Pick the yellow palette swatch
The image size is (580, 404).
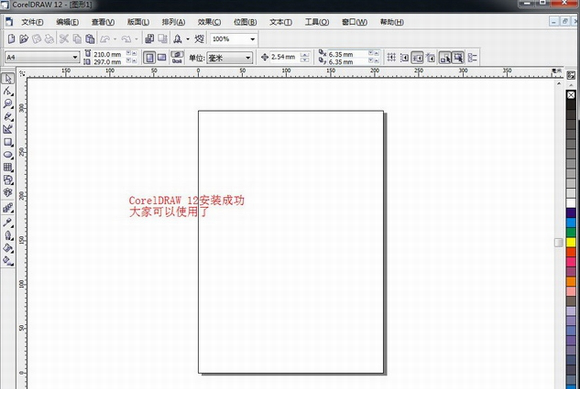[571, 242]
